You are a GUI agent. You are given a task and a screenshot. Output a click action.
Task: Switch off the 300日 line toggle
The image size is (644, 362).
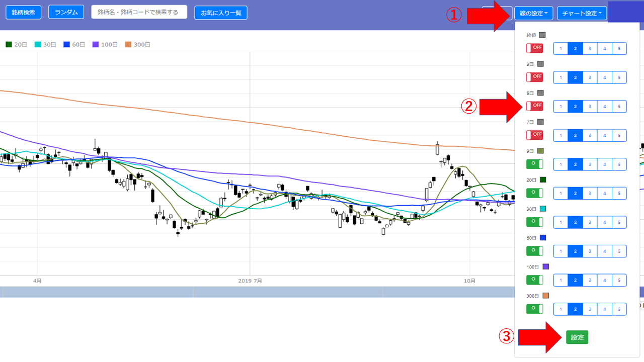point(535,309)
